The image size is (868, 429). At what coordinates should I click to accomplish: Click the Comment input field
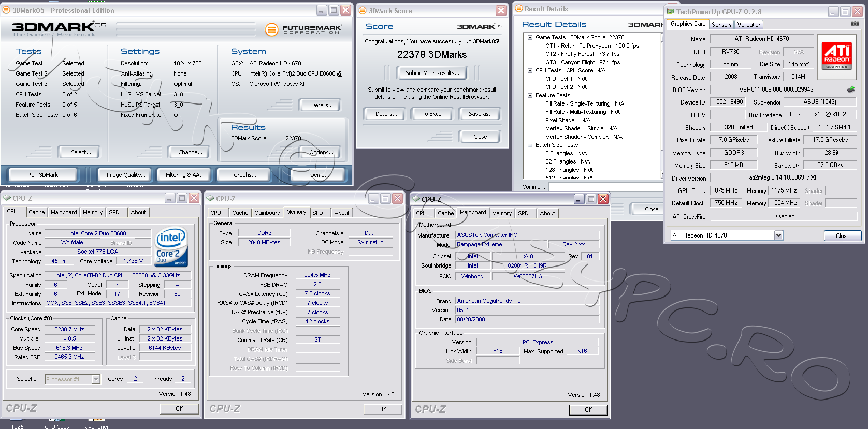click(x=605, y=187)
